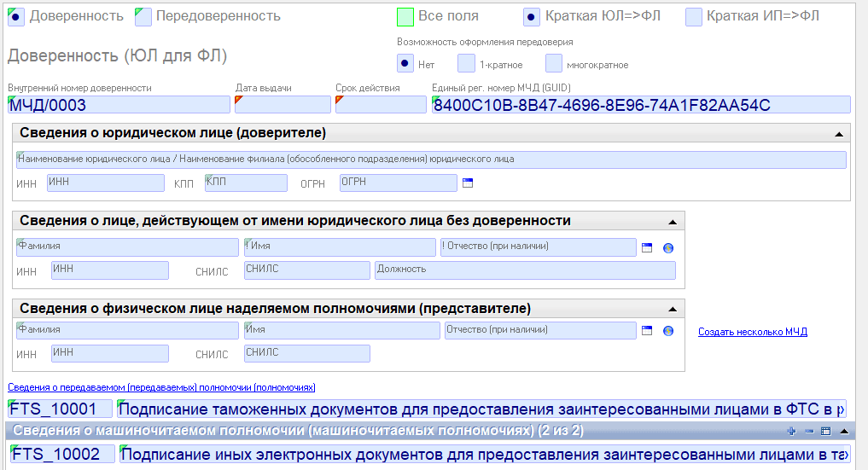This screenshot has height=470, width=868.
Task: Enable the Все поля checkbox
Action: pos(406,16)
